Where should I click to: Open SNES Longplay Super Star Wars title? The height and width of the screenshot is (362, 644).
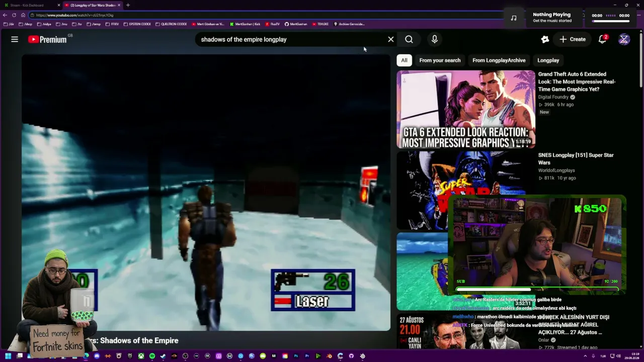pyautogui.click(x=576, y=159)
